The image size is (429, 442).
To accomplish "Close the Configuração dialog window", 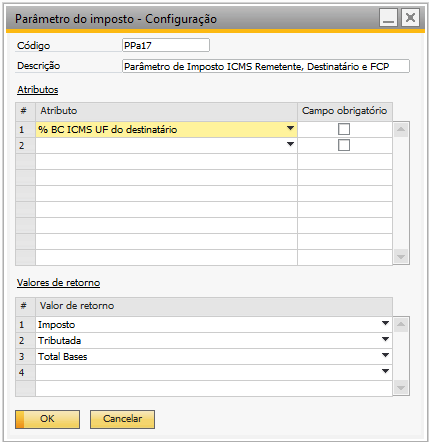I will (x=410, y=18).
